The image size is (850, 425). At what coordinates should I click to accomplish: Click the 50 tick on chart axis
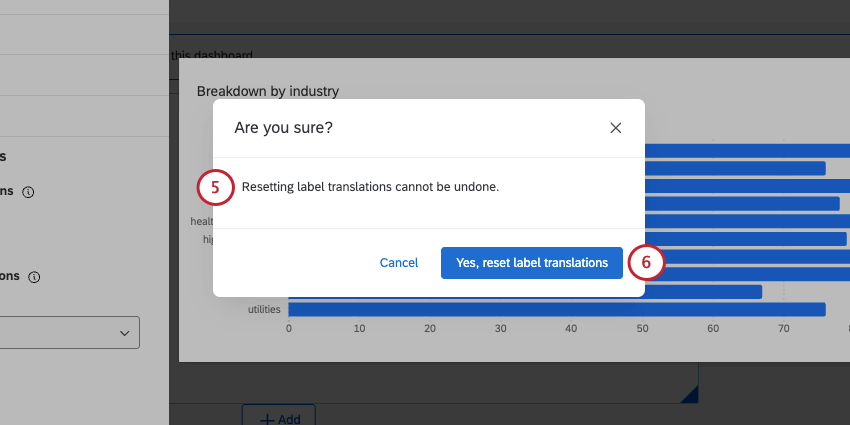[x=642, y=328]
